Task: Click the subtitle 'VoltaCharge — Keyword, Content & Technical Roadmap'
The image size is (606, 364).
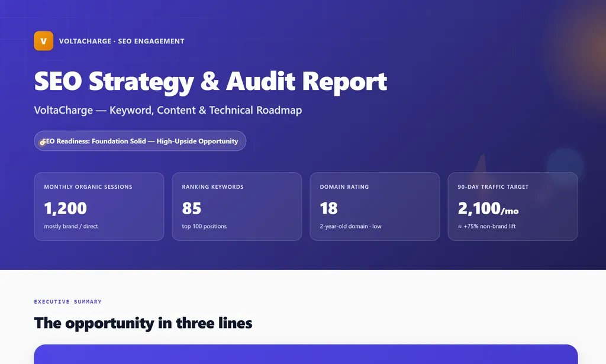Action: pyautogui.click(x=167, y=110)
